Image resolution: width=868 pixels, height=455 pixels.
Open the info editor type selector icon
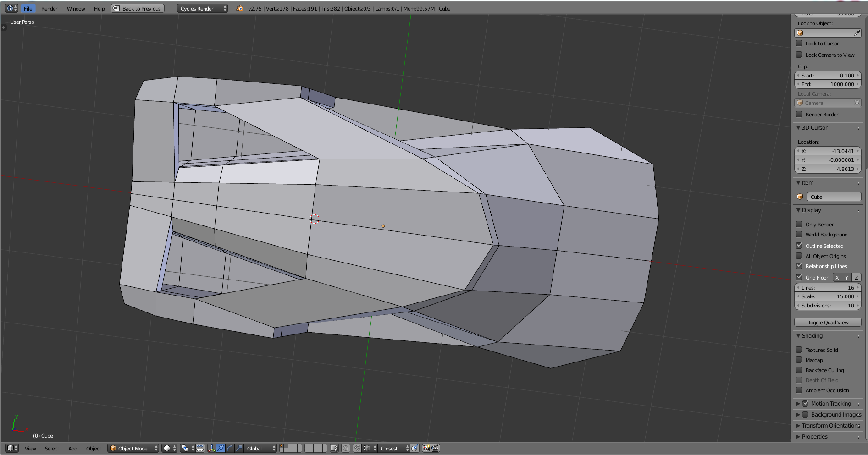point(11,8)
